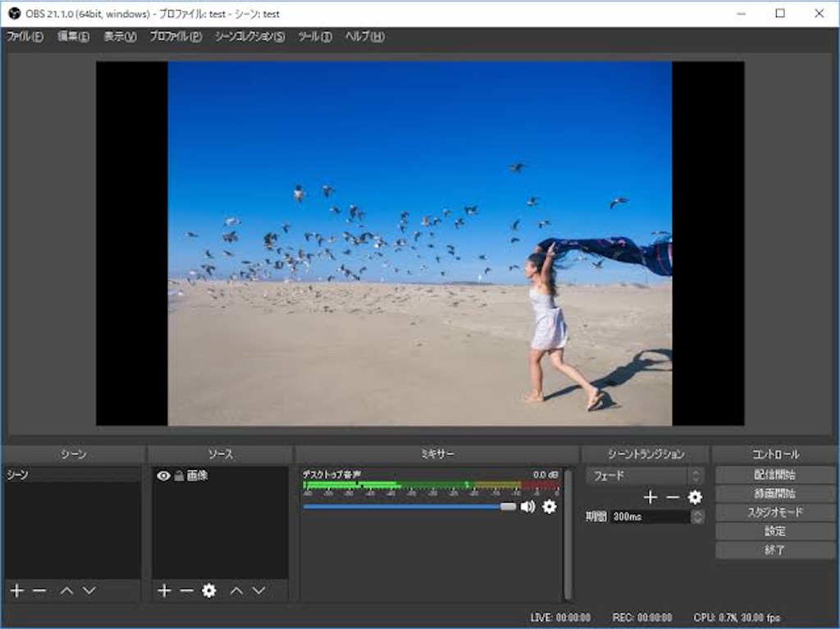This screenshot has height=629, width=840.
Task: Click the ソース panel header
Action: click(x=220, y=454)
